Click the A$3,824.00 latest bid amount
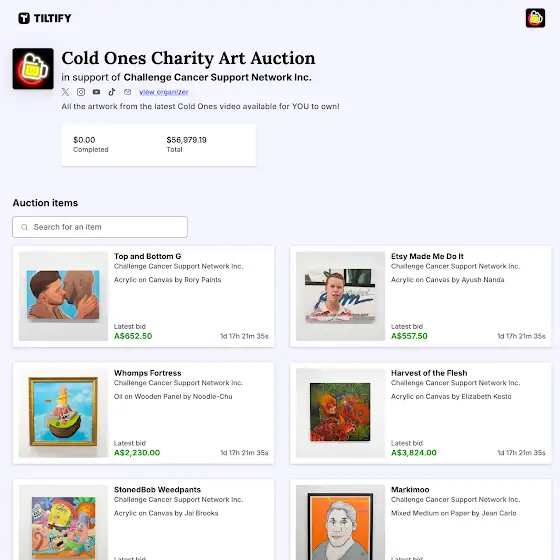Image resolution: width=560 pixels, height=560 pixels. click(414, 453)
